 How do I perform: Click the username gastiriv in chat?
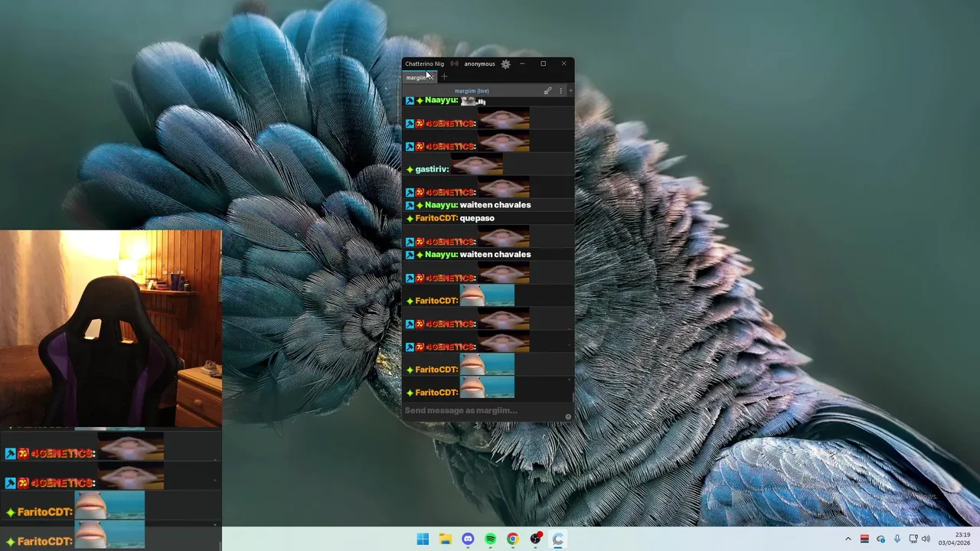coord(432,169)
